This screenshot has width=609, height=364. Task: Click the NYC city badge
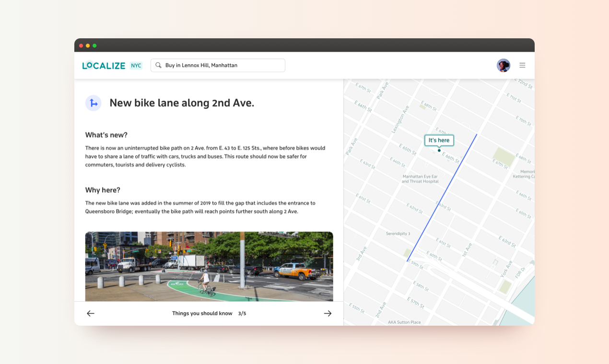point(136,66)
